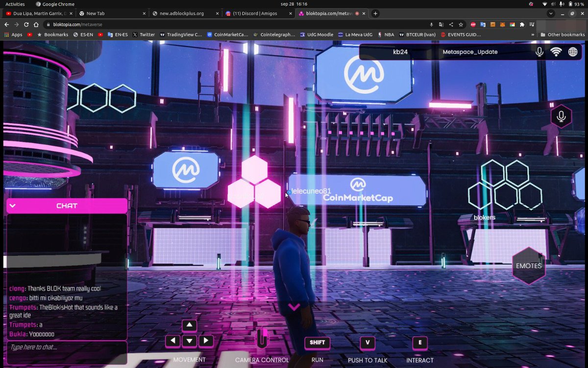Open the EMOTES hexagon menu
The height and width of the screenshot is (368, 588).
tap(529, 266)
